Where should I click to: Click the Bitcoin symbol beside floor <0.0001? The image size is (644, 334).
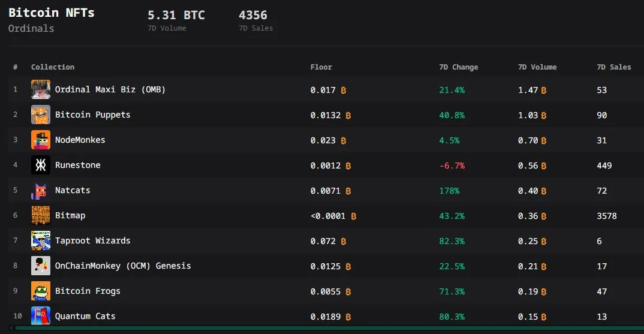[x=354, y=216]
